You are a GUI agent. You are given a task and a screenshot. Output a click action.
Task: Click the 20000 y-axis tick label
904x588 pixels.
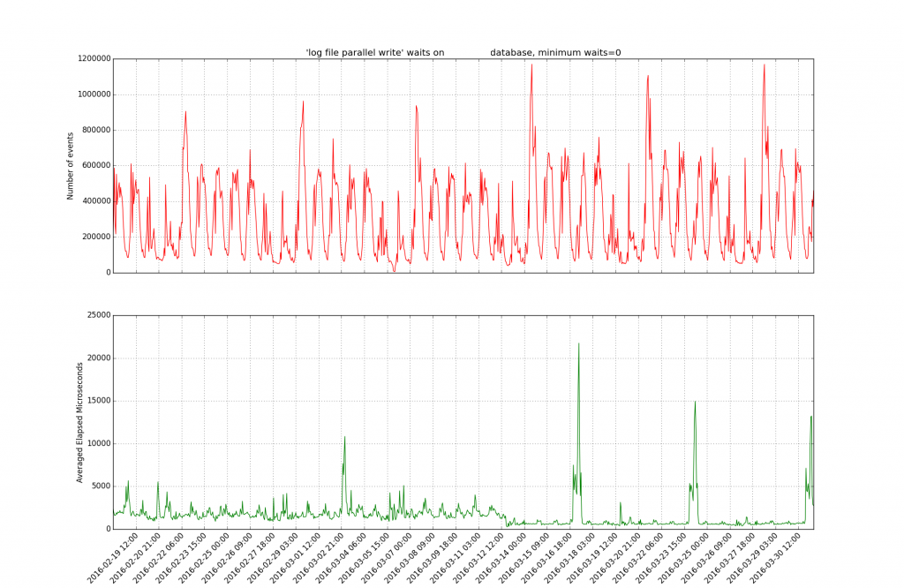[96, 358]
